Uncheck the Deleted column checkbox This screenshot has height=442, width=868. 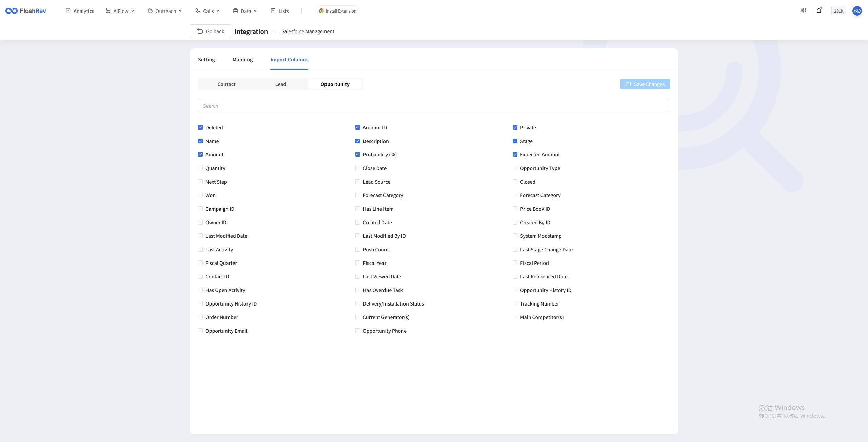coord(200,127)
